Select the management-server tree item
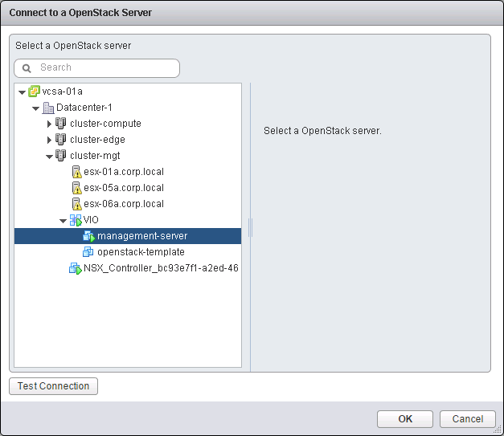504x436 pixels. pyautogui.click(x=142, y=236)
